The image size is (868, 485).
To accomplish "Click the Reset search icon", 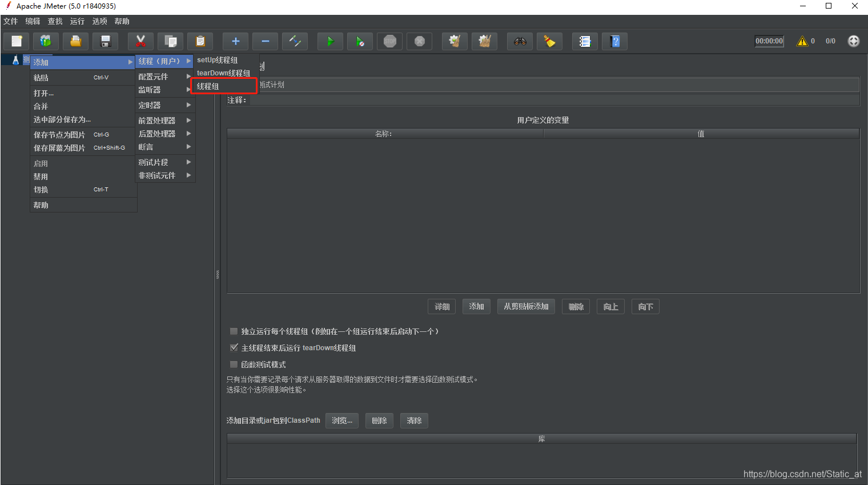I will click(549, 41).
